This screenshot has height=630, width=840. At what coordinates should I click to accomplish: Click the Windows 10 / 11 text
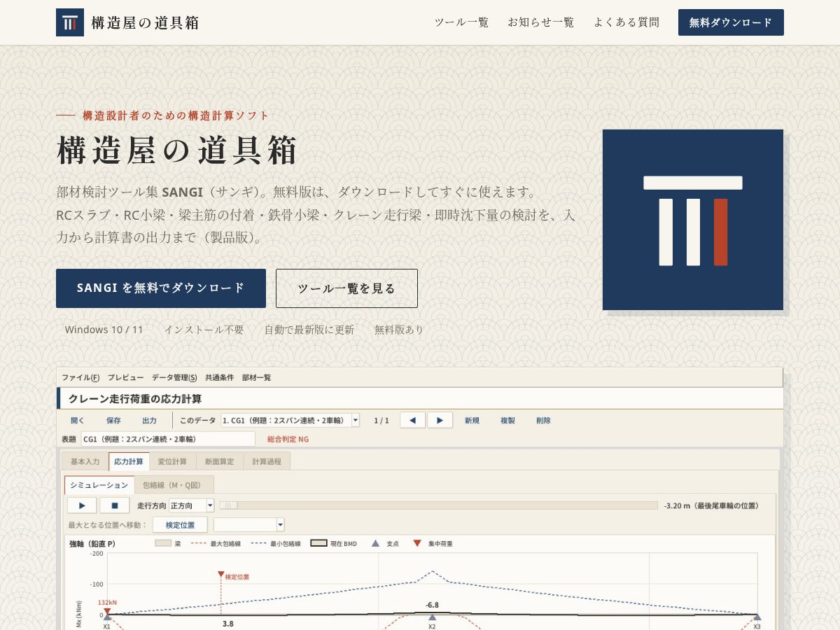click(104, 330)
